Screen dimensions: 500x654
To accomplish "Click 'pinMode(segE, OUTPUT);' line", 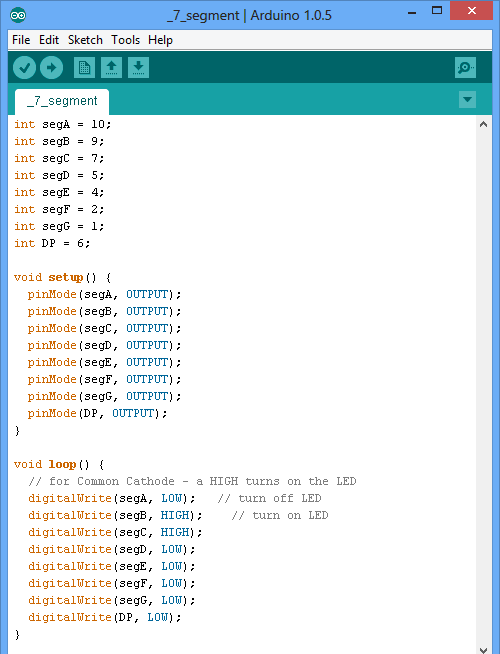I will click(104, 362).
